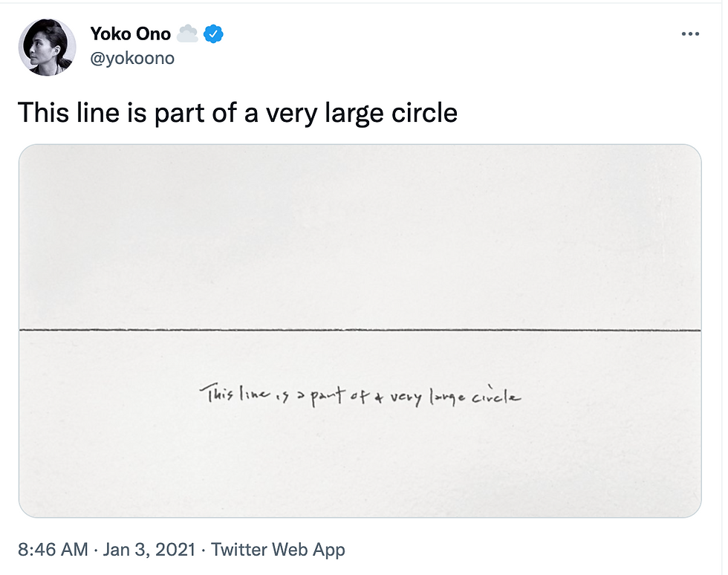Click the cloud emoji beside Yoko Ono
This screenshot has height=575, width=728.
coord(187,34)
